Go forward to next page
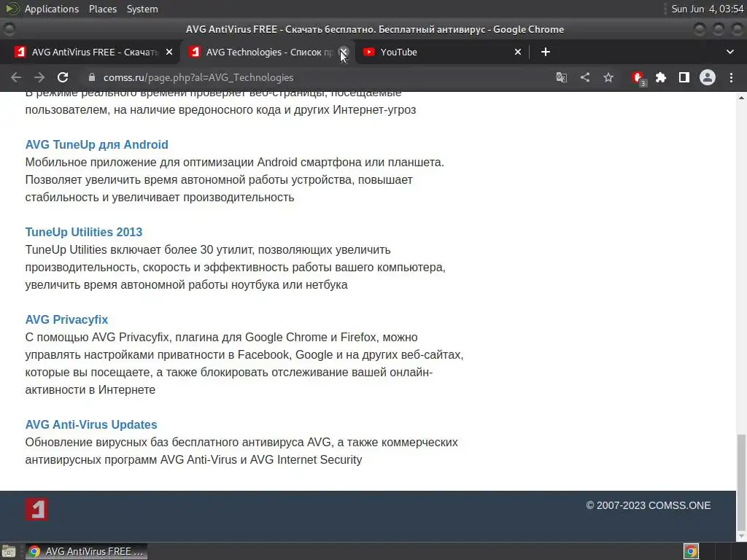Viewport: 747px width, 560px height. click(39, 77)
